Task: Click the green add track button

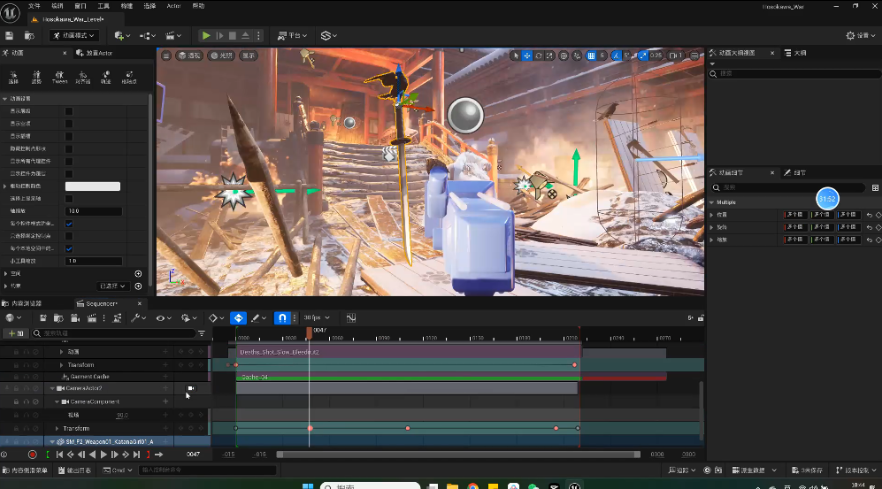Action: [16, 333]
